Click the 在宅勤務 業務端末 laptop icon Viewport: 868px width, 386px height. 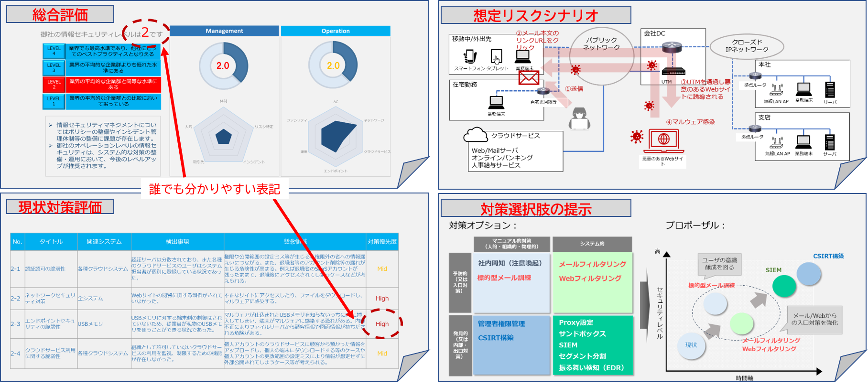tap(496, 102)
